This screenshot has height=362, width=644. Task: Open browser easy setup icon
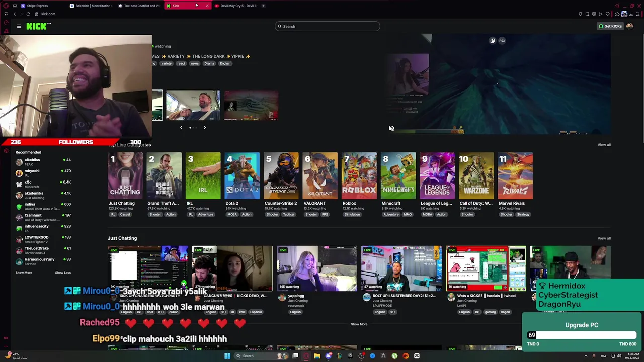pyautogui.click(x=637, y=14)
